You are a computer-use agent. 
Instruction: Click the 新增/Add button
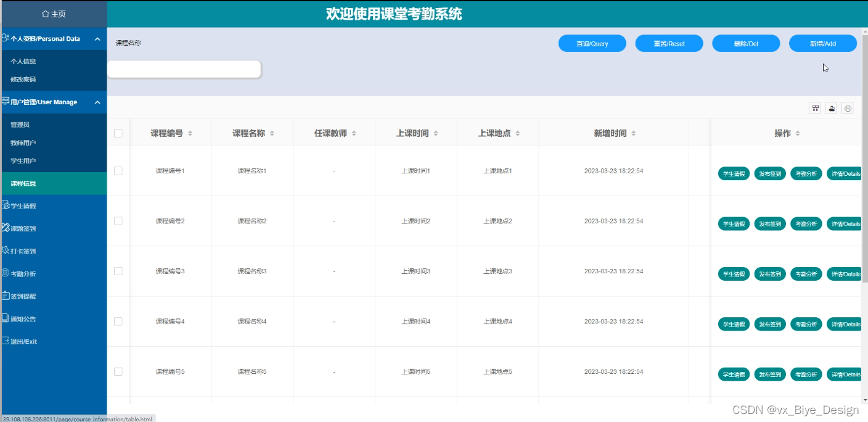[x=823, y=43]
